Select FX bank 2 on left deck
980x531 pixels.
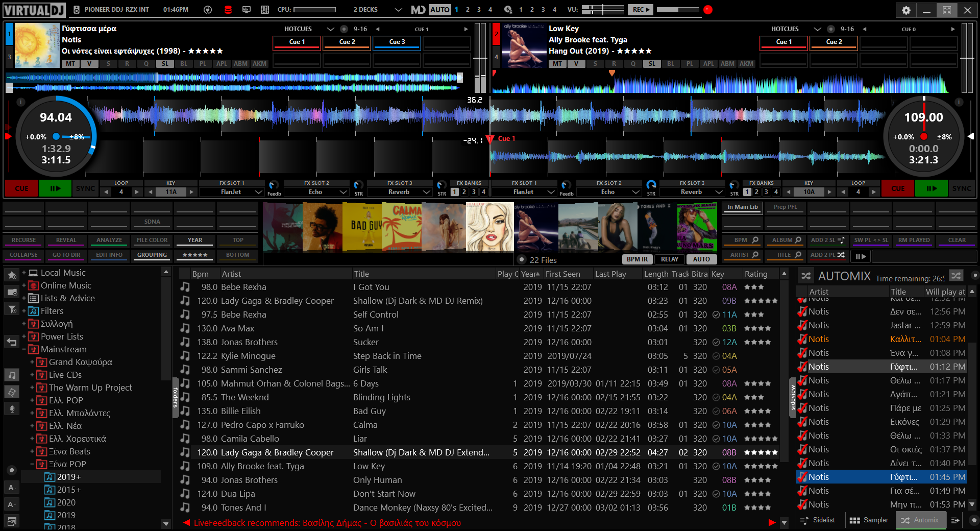click(464, 192)
